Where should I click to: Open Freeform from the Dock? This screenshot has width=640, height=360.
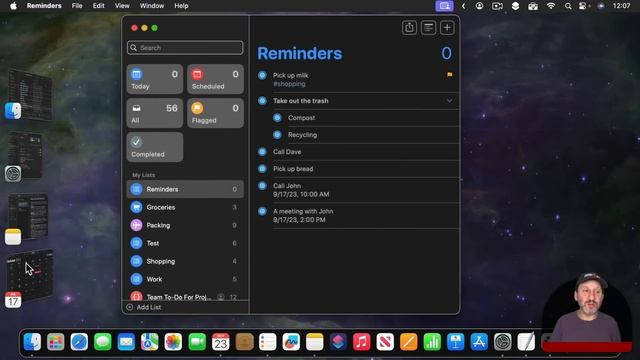(x=291, y=342)
